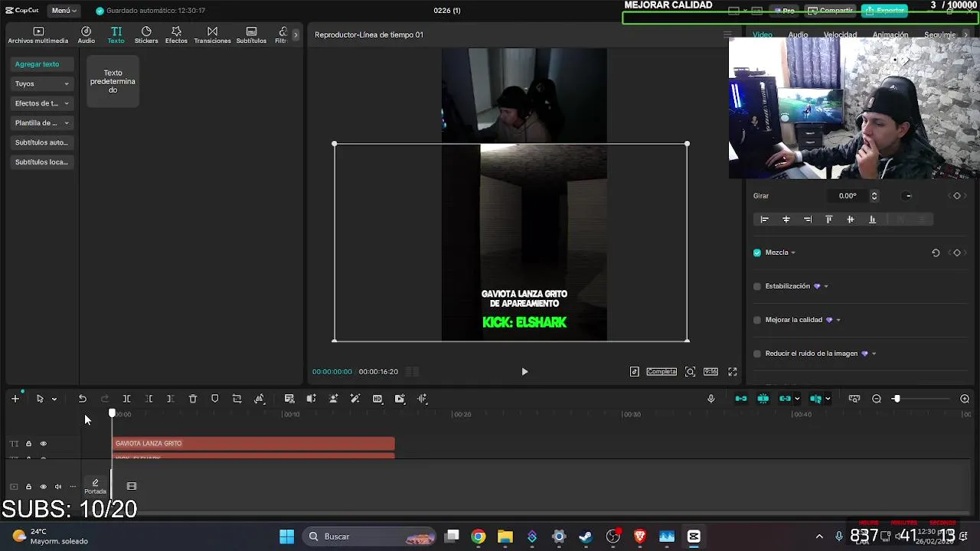Open the Completa preview quality option

[x=661, y=372]
